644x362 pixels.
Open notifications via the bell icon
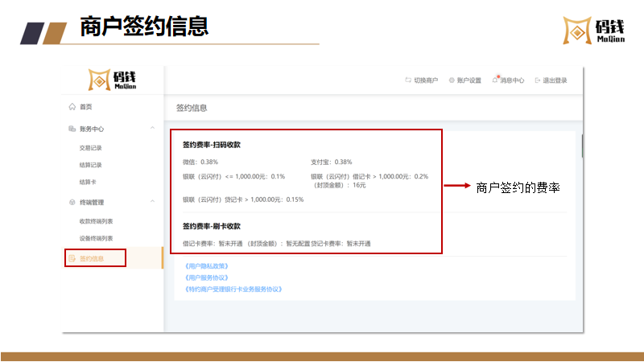[x=496, y=80]
